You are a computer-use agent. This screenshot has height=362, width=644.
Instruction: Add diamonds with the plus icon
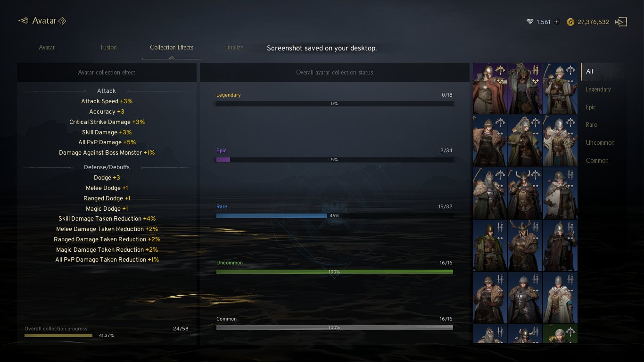[557, 22]
